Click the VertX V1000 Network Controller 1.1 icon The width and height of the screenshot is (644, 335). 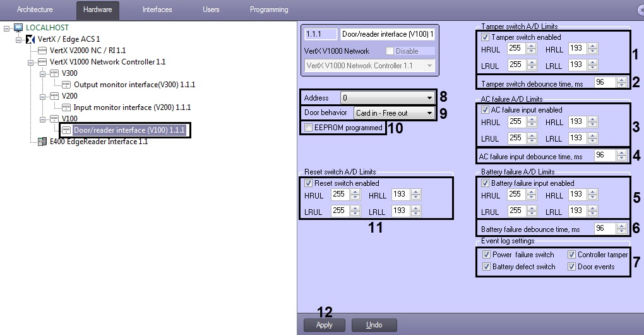(42, 62)
